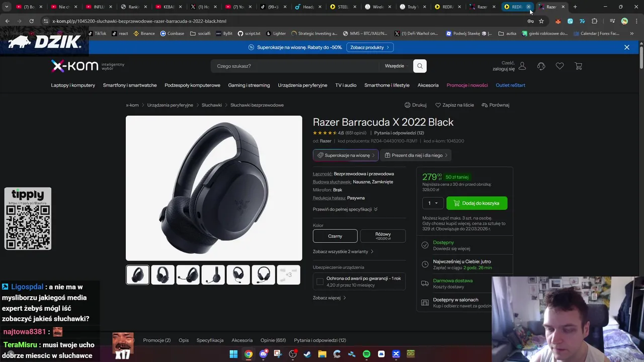
Task: Open Chrome tab search dropdown arrow
Action: [x=7, y=7]
